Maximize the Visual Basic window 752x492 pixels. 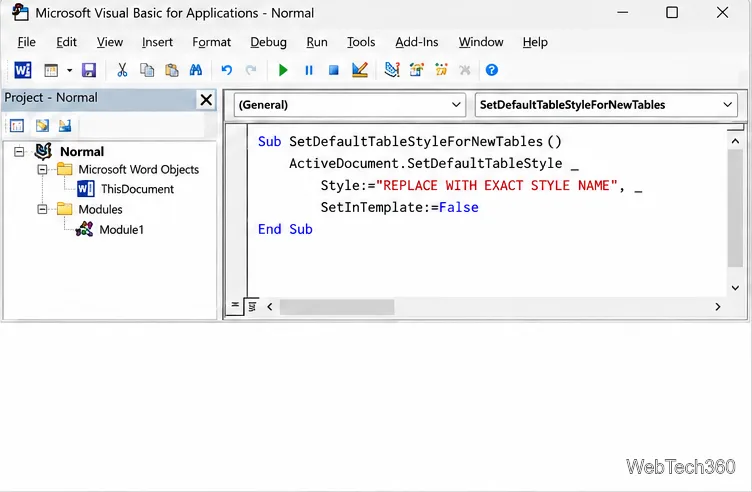click(x=672, y=12)
